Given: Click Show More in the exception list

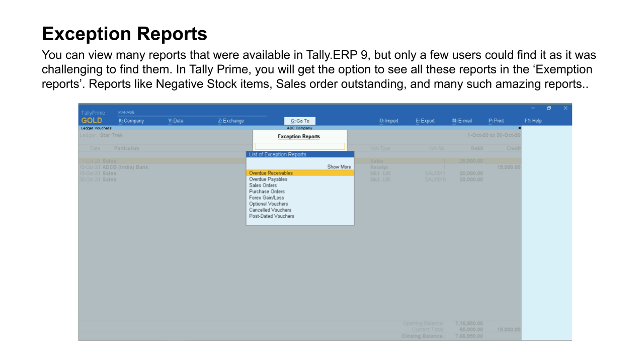Looking at the screenshot, I should [x=339, y=167].
